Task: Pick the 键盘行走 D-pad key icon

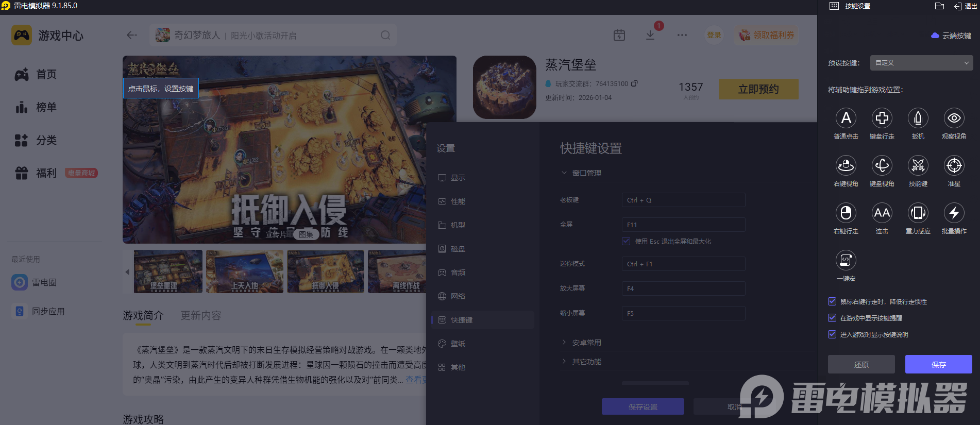Action: [882, 118]
